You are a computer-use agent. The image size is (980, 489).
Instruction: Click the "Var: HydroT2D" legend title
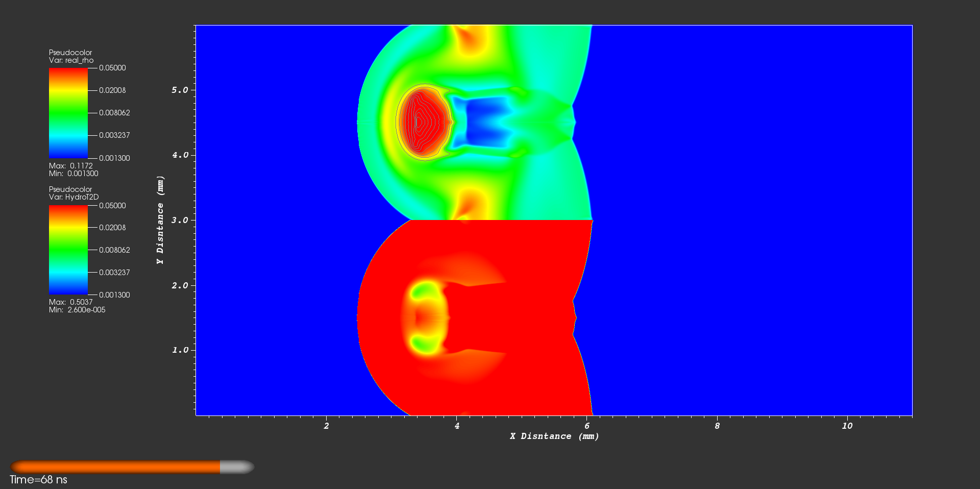click(x=73, y=197)
